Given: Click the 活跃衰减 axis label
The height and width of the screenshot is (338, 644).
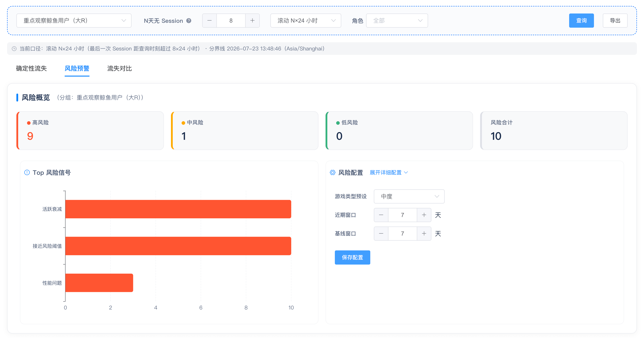Looking at the screenshot, I should coord(52,209).
